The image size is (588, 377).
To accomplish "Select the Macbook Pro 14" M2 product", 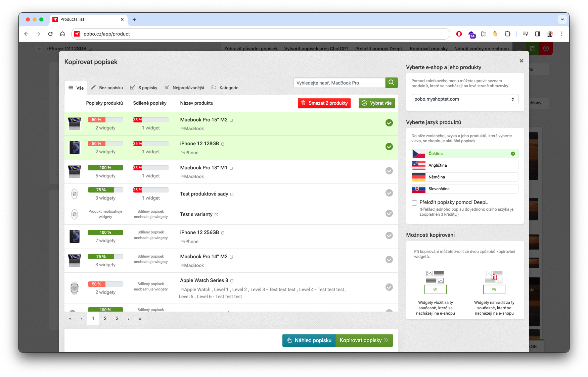I will click(x=389, y=260).
